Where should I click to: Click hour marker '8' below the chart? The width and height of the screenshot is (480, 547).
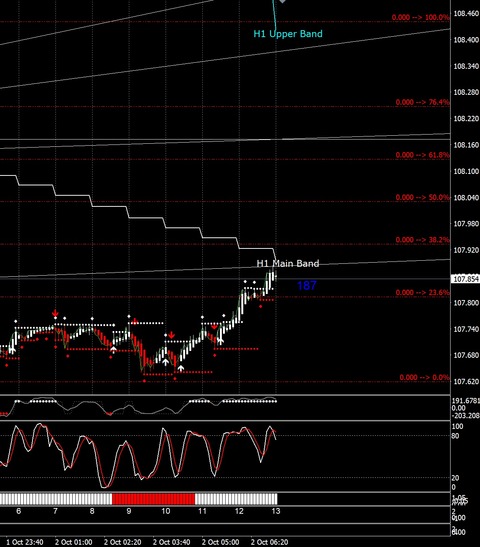[92, 511]
